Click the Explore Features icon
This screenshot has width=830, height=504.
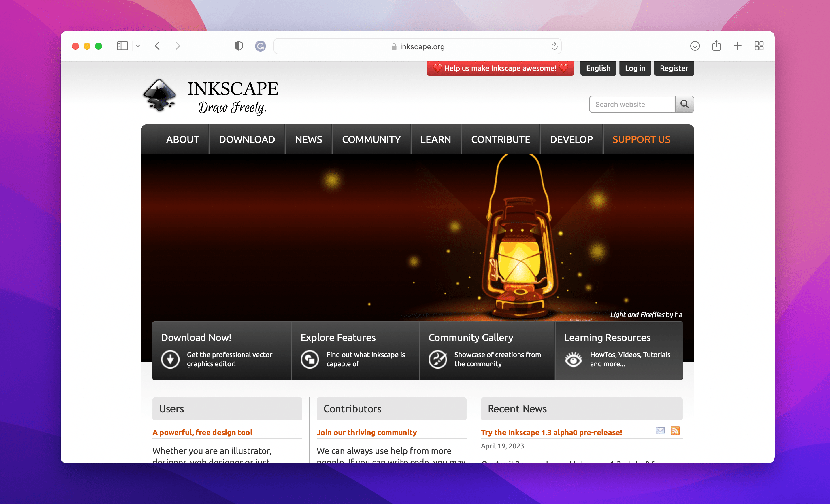[310, 359]
